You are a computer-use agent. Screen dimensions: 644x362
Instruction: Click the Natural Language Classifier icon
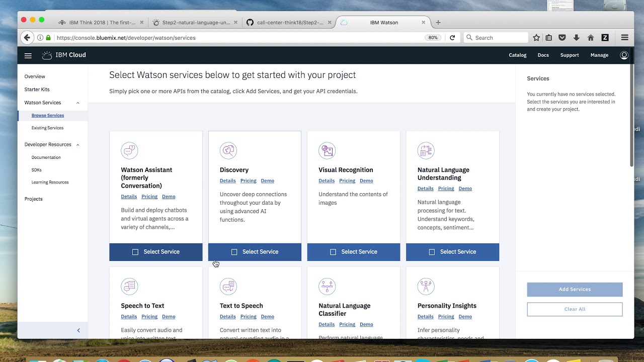327,286
